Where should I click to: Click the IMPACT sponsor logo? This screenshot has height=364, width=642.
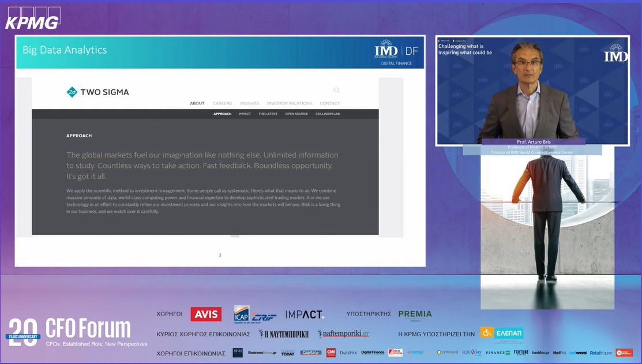pyautogui.click(x=305, y=314)
